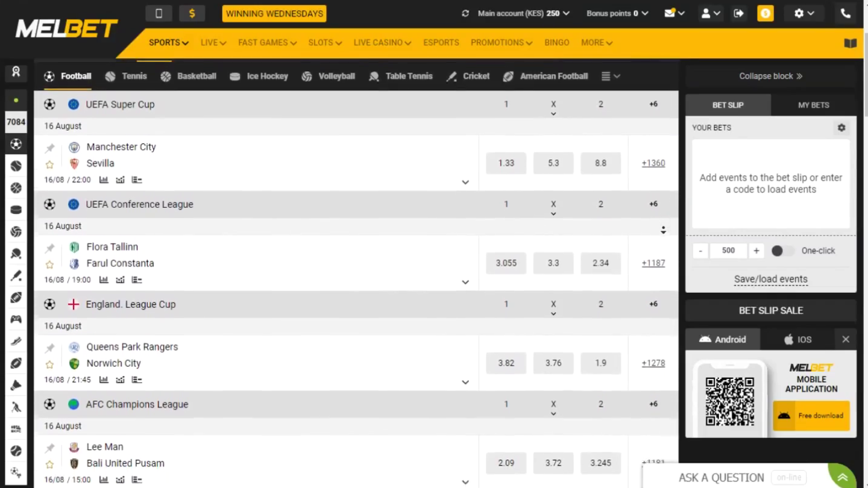Pin the Flora Tallinn match
This screenshot has width=868, height=488.
[x=49, y=248]
